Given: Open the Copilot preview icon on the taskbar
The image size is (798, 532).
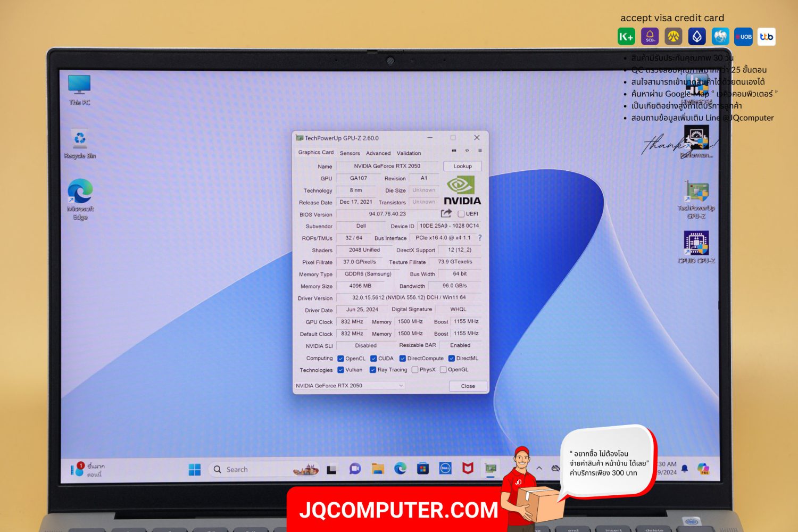Looking at the screenshot, I should (x=703, y=468).
